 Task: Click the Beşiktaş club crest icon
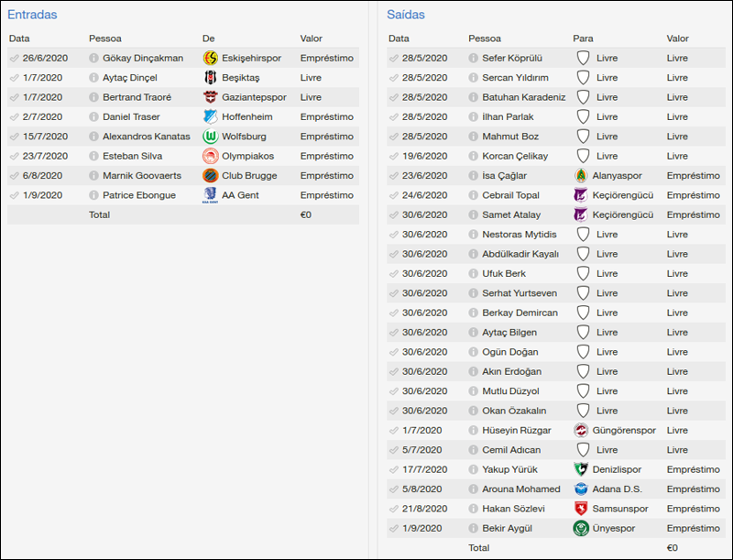tap(210, 78)
